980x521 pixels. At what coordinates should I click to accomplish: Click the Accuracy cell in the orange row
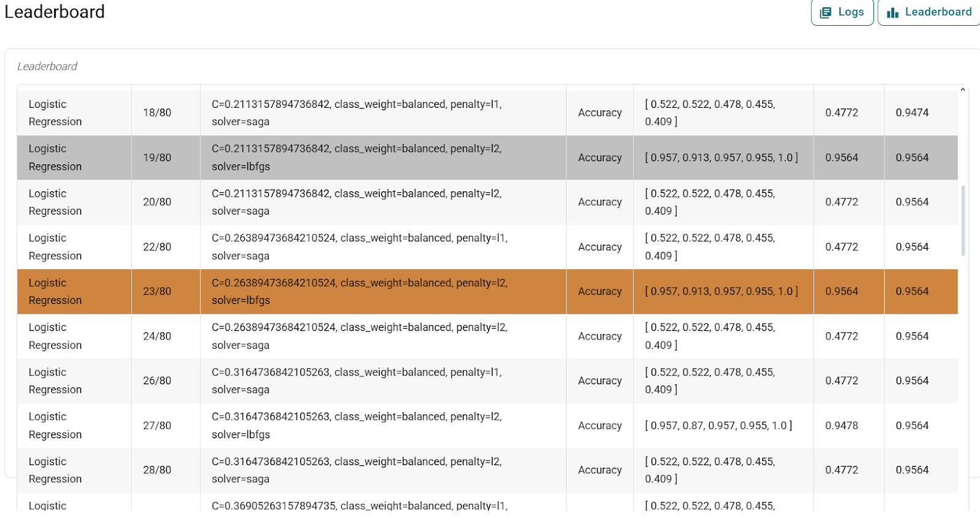600,292
